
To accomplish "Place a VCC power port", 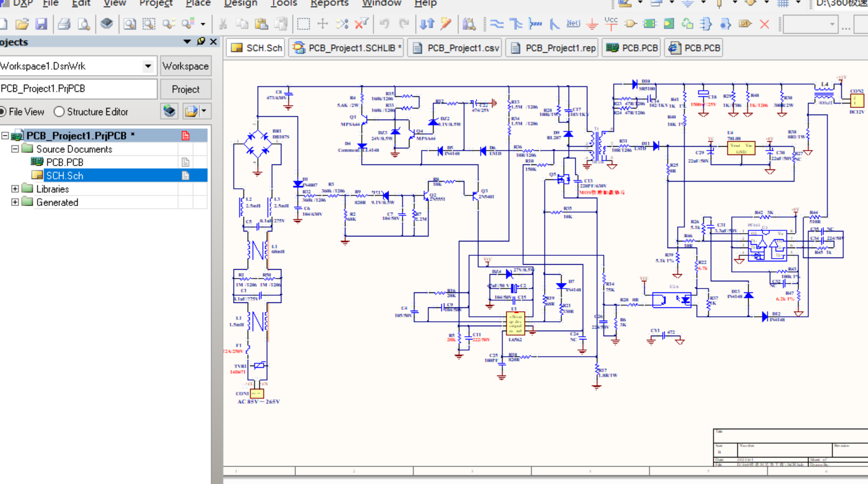I will 611,23.
